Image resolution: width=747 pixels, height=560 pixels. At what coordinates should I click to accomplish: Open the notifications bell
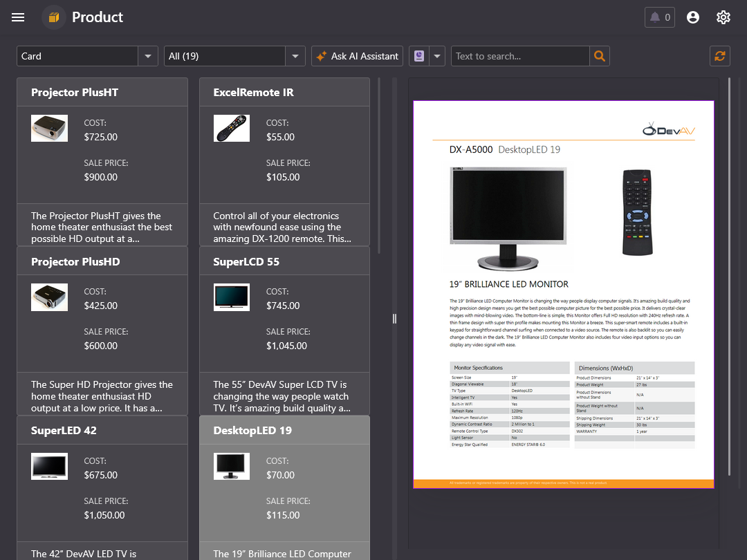[x=659, y=17]
